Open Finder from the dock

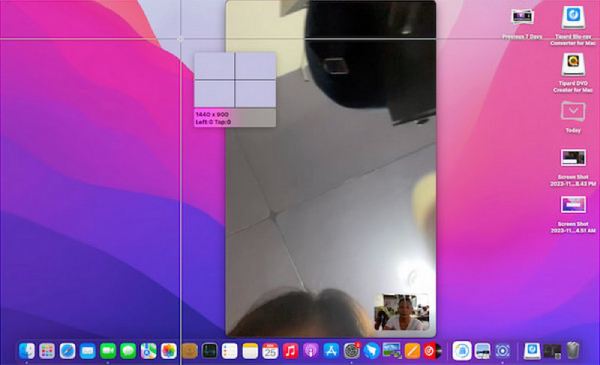point(27,351)
